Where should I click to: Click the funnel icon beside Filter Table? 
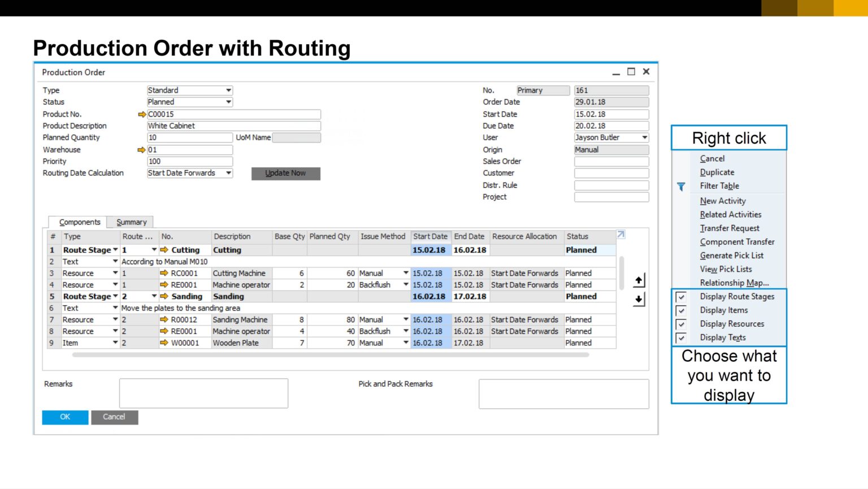point(680,187)
